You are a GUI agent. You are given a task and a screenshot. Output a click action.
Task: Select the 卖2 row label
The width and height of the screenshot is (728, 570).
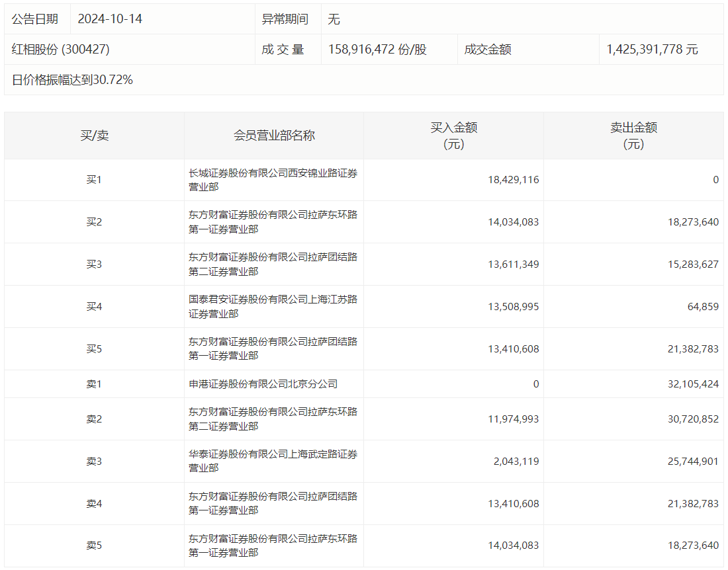click(x=94, y=419)
